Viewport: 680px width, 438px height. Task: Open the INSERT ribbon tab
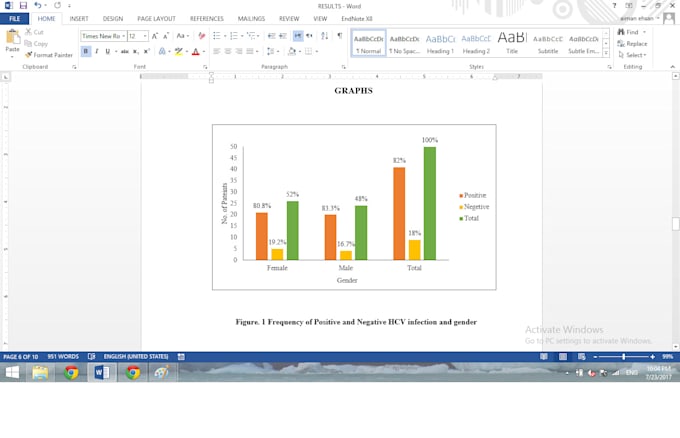[79, 18]
